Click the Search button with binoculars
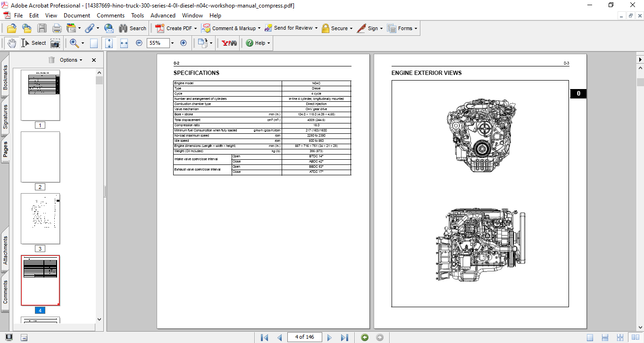This screenshot has width=644, height=343. pyautogui.click(x=133, y=28)
